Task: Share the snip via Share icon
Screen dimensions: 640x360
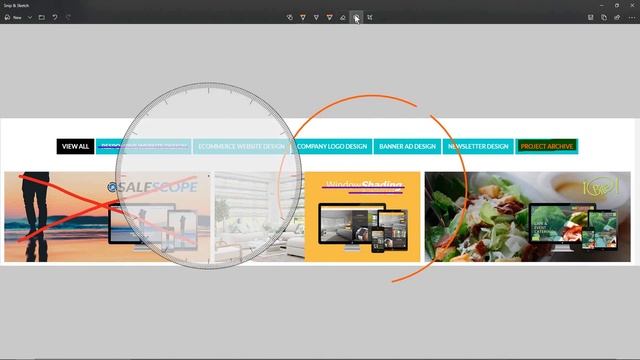Action: [x=617, y=18]
